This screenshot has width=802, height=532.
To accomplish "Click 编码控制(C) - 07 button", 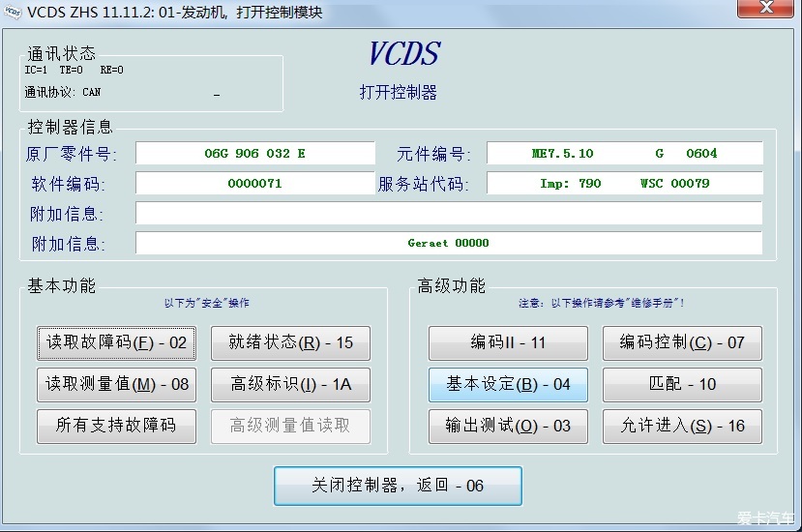I will [x=682, y=342].
